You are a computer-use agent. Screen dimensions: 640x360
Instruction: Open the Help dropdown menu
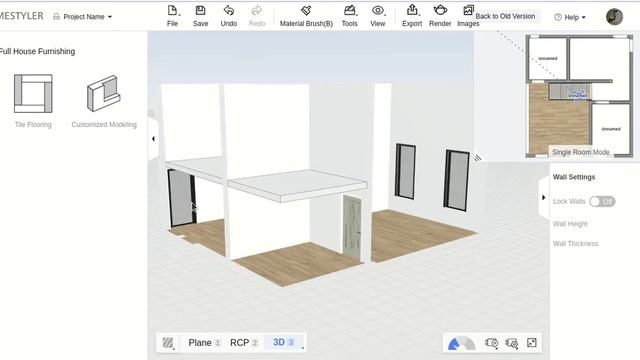[570, 17]
